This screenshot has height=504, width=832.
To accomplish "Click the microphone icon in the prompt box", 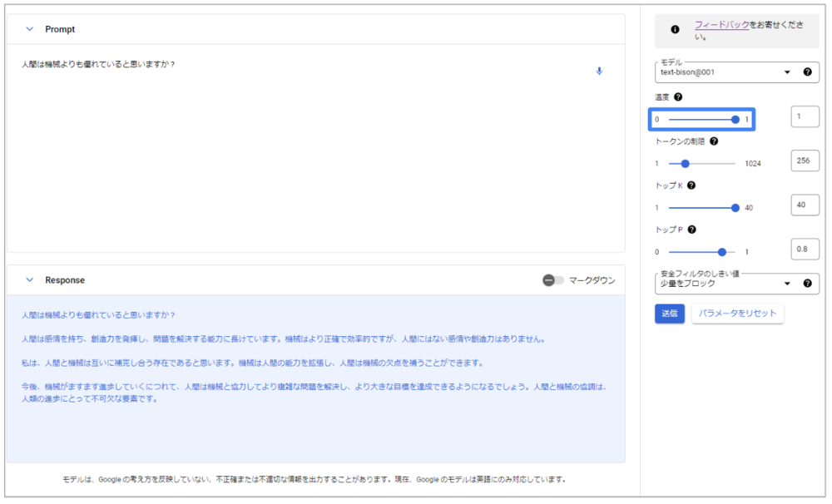I will coord(599,72).
